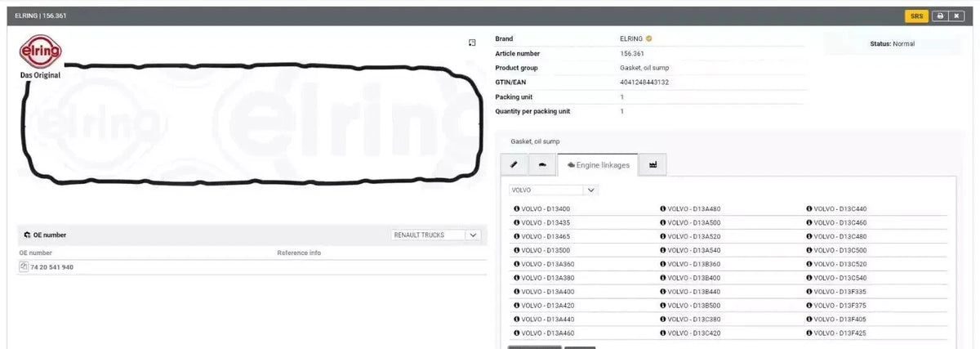Show info for VOLVO - D13A540
The height and width of the screenshot is (349, 980).
[x=663, y=250]
